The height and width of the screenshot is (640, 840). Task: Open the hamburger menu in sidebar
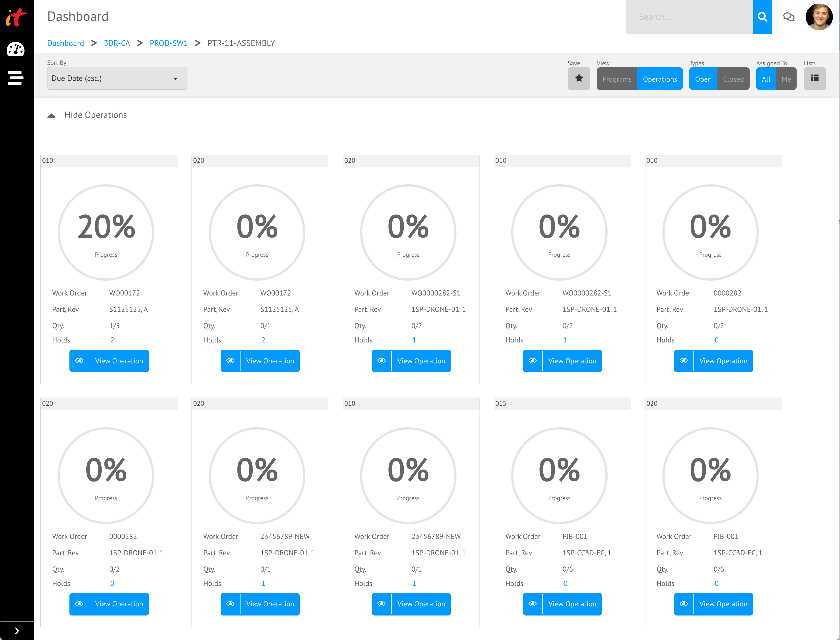pos(16,77)
